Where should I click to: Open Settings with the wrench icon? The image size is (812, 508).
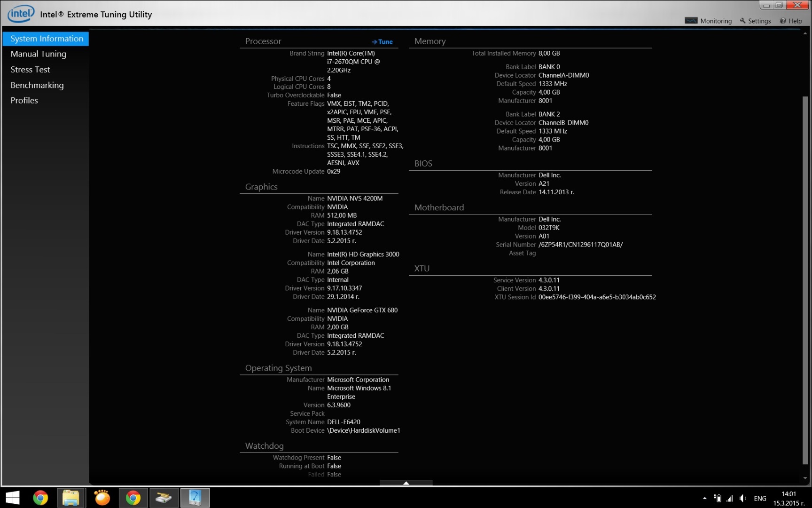(755, 21)
